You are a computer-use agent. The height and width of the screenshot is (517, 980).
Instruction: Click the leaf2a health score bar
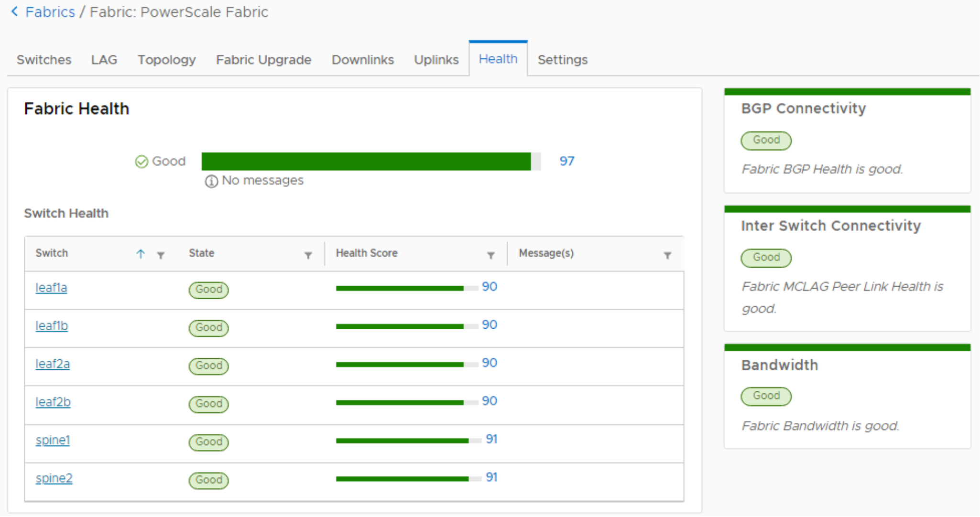pos(407,365)
